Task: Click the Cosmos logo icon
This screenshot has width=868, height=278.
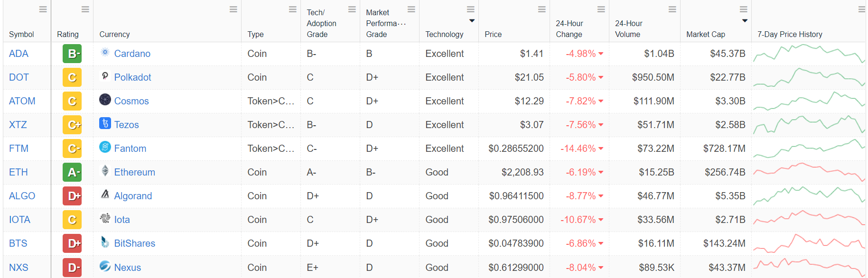Action: 105,100
